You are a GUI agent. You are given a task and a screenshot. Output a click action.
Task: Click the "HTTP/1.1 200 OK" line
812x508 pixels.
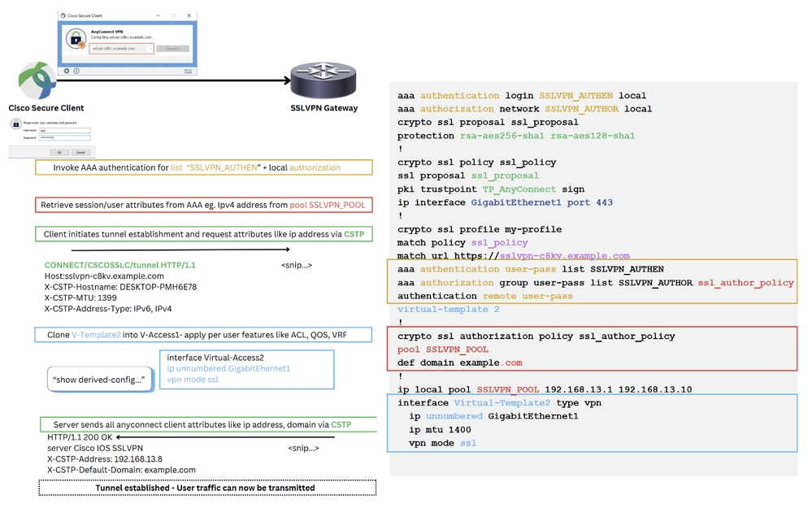pos(80,437)
